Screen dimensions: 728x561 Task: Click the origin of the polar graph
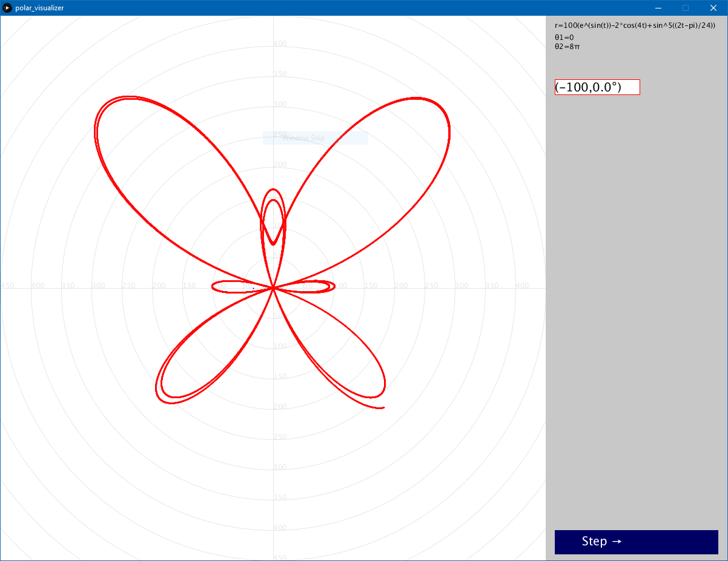(x=273, y=288)
